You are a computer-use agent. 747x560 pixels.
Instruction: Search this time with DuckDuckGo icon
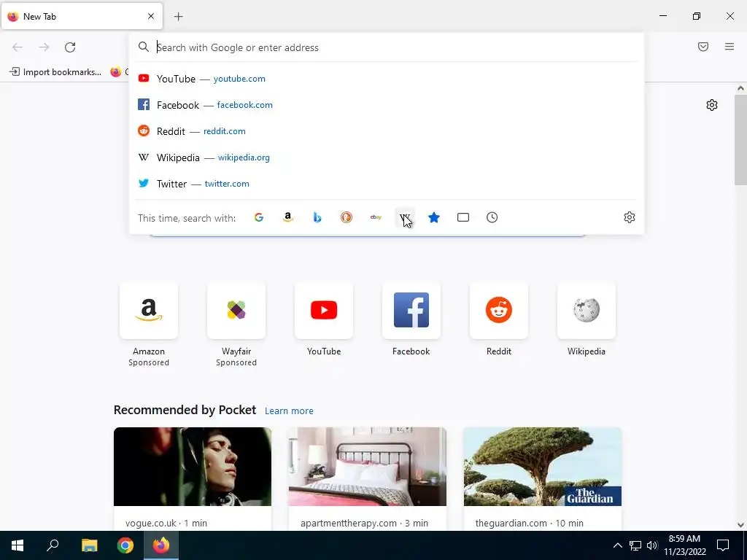coord(347,217)
